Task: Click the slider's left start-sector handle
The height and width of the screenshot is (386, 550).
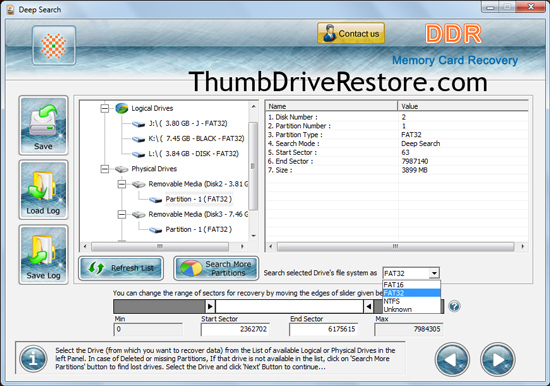Action: (210, 306)
